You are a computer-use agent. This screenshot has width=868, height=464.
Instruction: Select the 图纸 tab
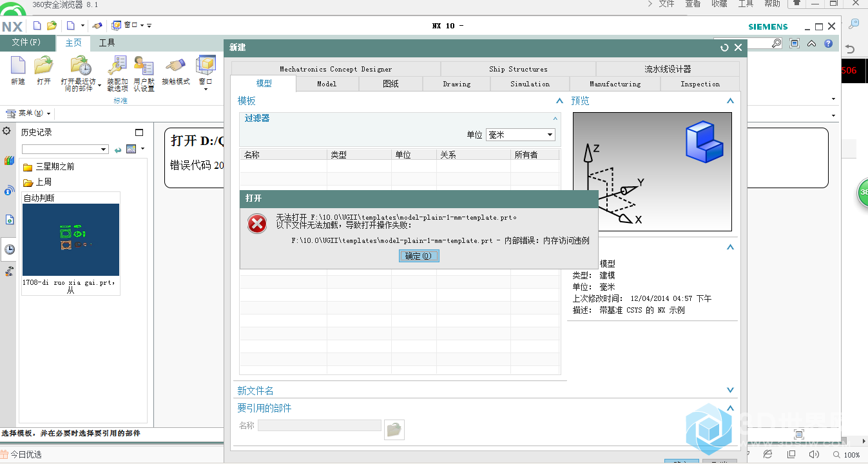click(x=391, y=84)
